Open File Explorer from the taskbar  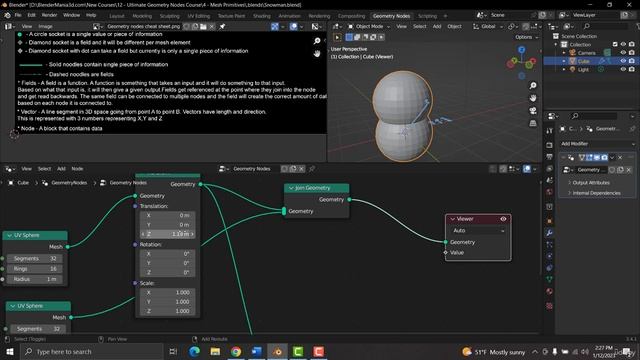[x=215, y=351]
